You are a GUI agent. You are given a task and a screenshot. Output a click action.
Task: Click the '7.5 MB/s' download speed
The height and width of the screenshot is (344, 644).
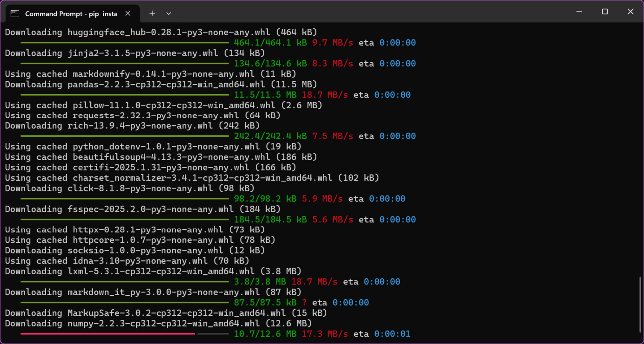point(332,136)
